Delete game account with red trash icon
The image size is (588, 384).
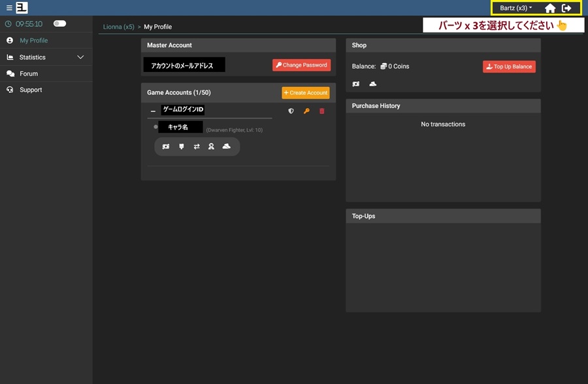[321, 111]
